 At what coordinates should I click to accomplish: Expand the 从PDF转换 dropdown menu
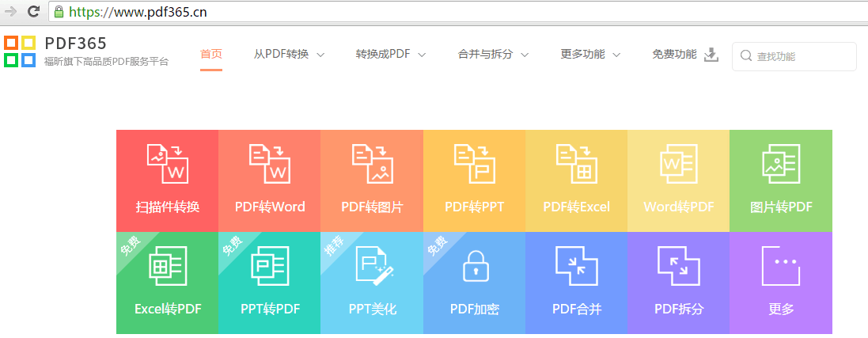tap(289, 55)
